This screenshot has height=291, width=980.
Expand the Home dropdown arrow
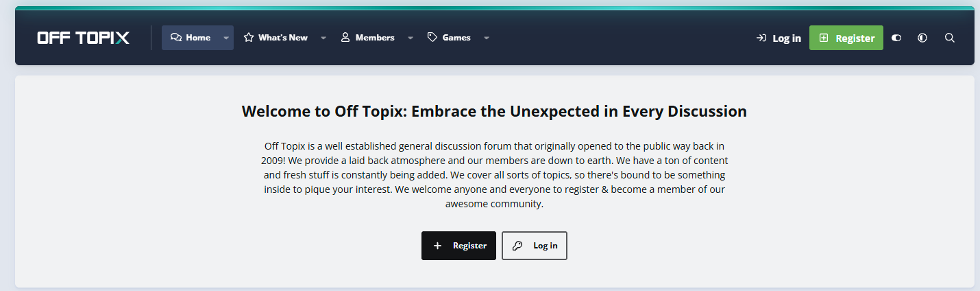(x=226, y=38)
